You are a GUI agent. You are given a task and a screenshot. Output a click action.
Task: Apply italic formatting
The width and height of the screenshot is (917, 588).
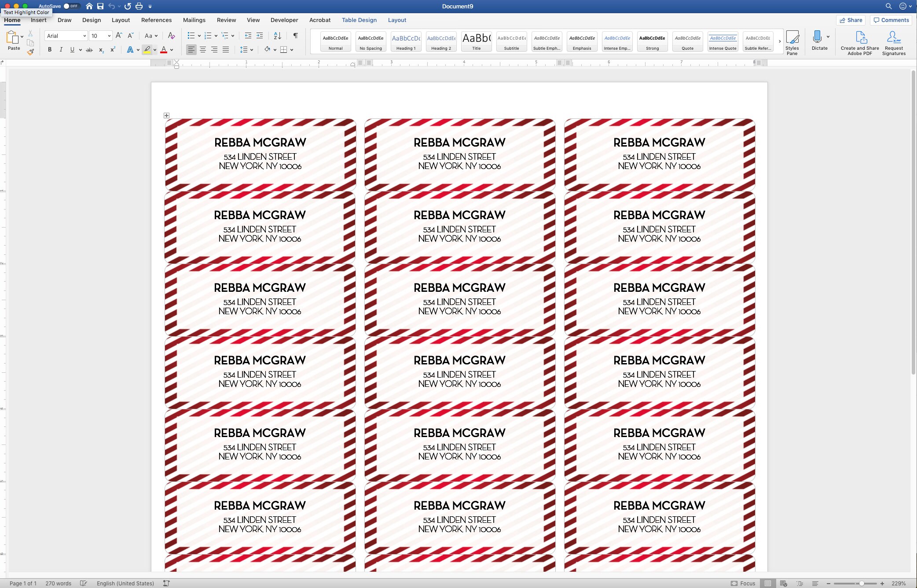(61, 49)
